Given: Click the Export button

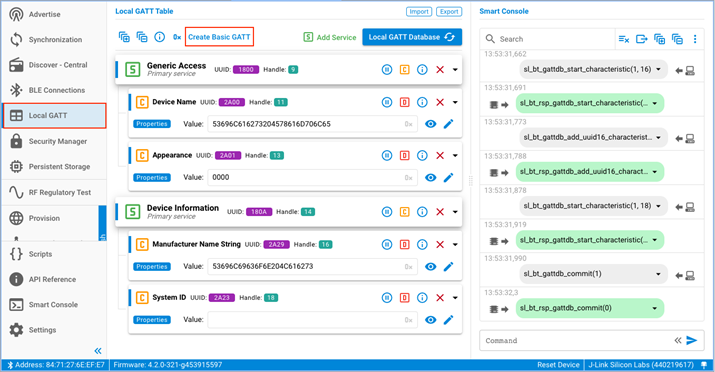Looking at the screenshot, I should point(449,11).
